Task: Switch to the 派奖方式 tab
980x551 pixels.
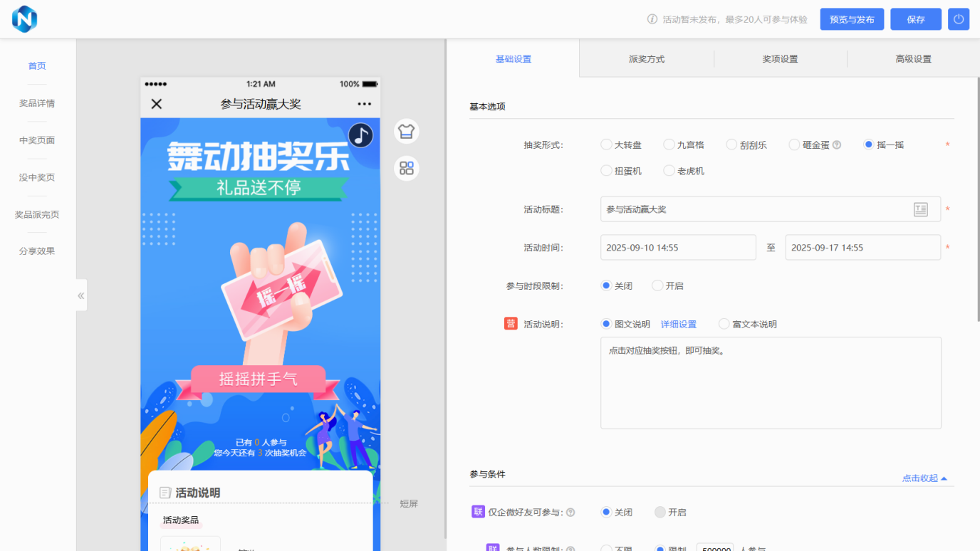Action: tap(647, 59)
